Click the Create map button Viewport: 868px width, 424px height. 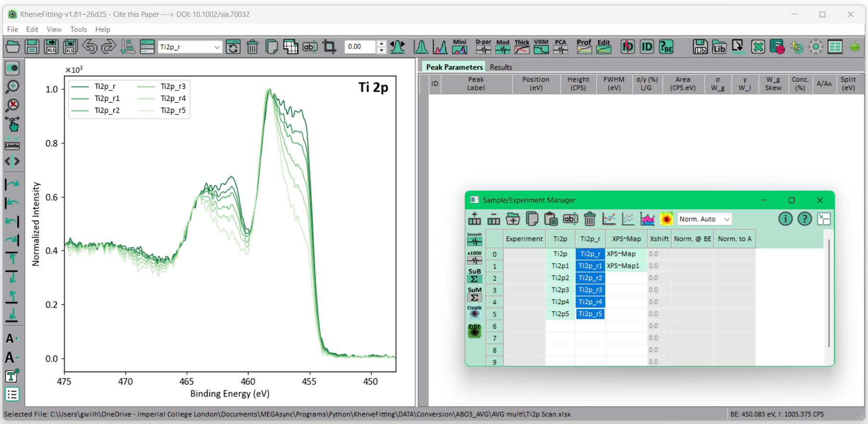(x=474, y=312)
